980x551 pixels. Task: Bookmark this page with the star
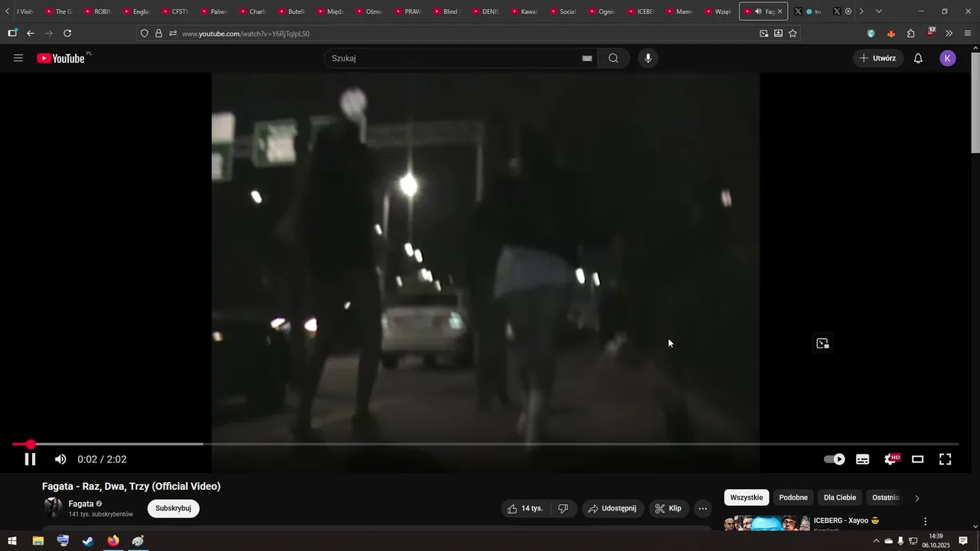pyautogui.click(x=792, y=34)
